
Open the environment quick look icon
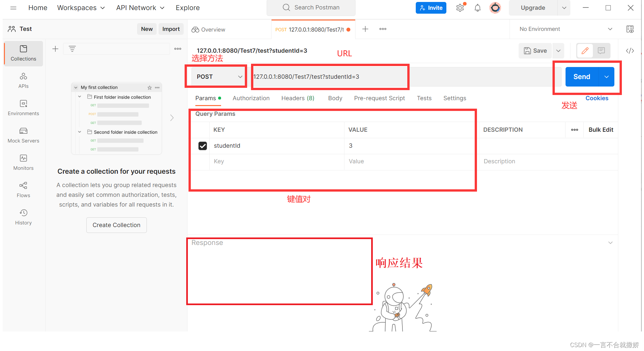pos(630,29)
